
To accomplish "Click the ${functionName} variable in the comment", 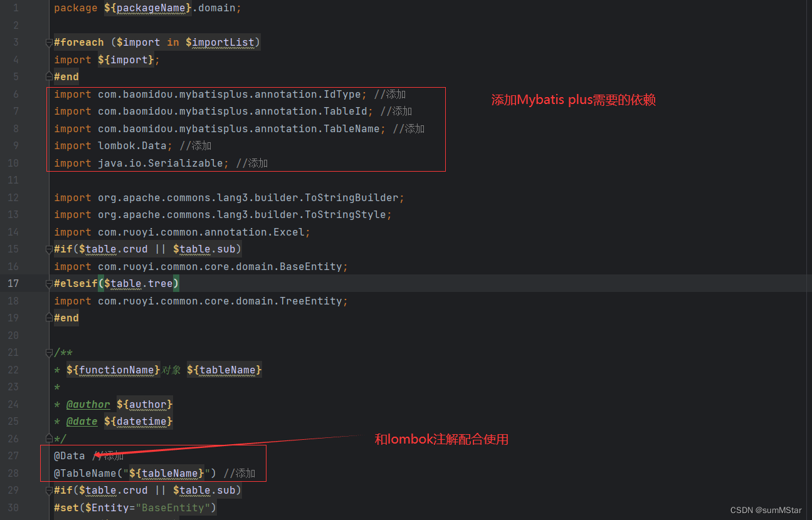I will (113, 370).
